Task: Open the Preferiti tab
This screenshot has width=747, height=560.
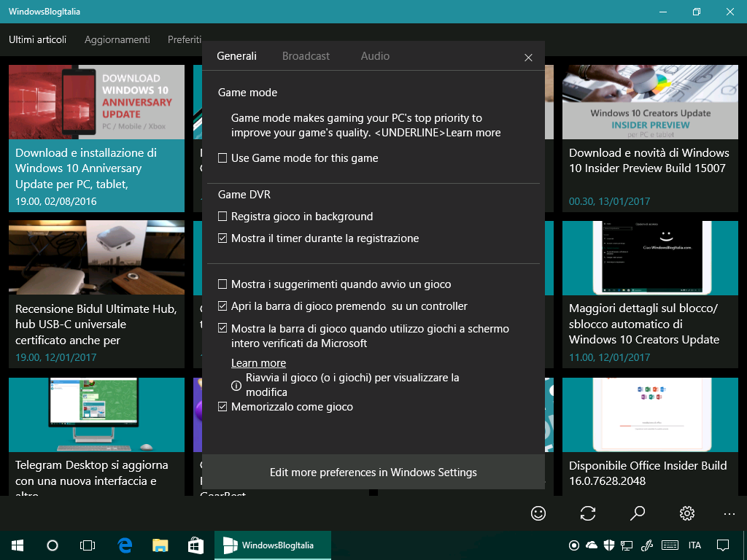Action: click(x=185, y=39)
